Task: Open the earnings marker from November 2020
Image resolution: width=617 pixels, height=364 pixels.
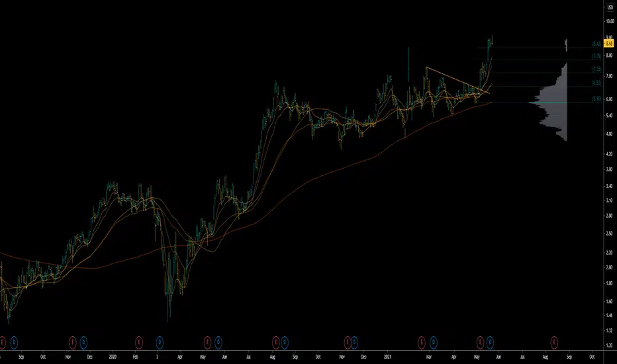Action: tap(348, 343)
